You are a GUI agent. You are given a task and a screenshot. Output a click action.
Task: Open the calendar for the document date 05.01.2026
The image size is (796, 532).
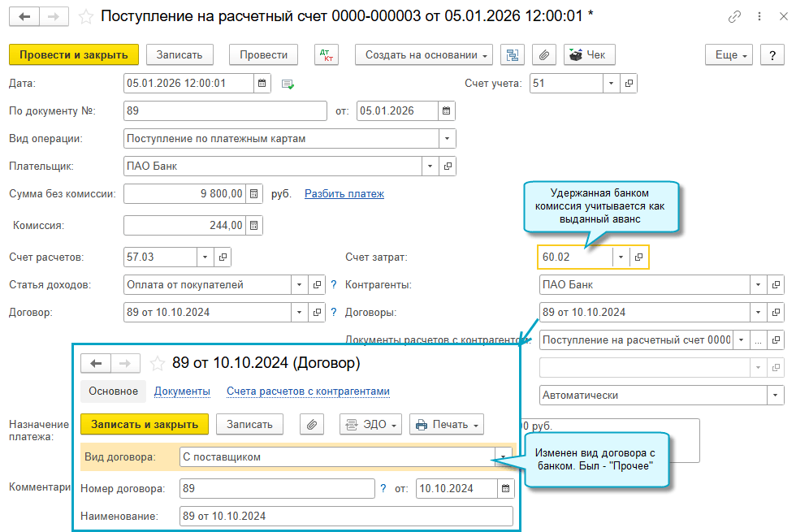click(x=446, y=110)
